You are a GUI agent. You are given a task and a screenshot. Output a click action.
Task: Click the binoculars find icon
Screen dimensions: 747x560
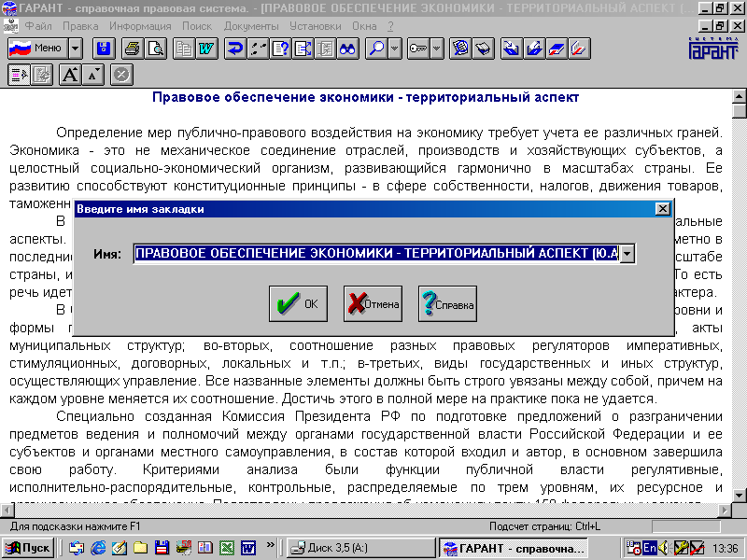pos(347,49)
